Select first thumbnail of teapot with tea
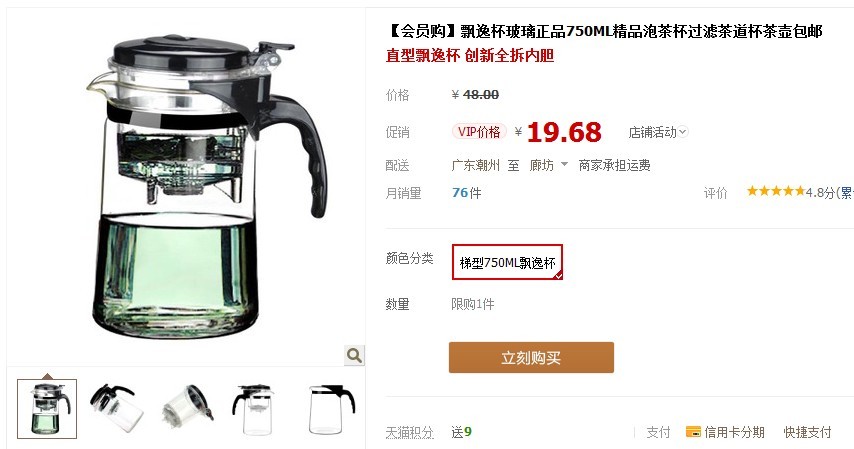Viewport: 854px width, 449px height. pos(47,409)
